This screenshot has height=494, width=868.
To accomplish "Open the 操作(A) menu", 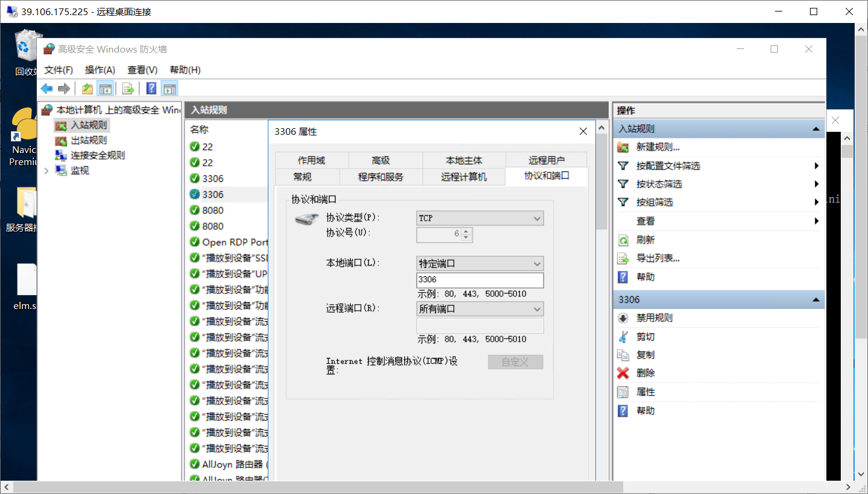I will [x=100, y=70].
